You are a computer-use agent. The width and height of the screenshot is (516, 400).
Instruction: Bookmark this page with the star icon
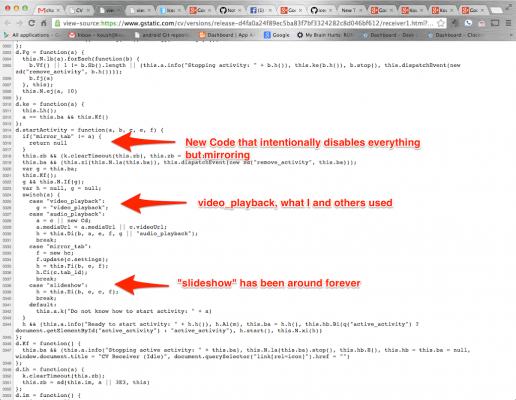[441, 23]
